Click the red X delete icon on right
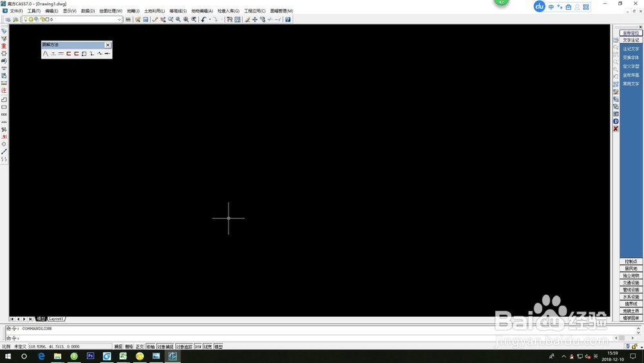The image size is (644, 363). point(616,129)
